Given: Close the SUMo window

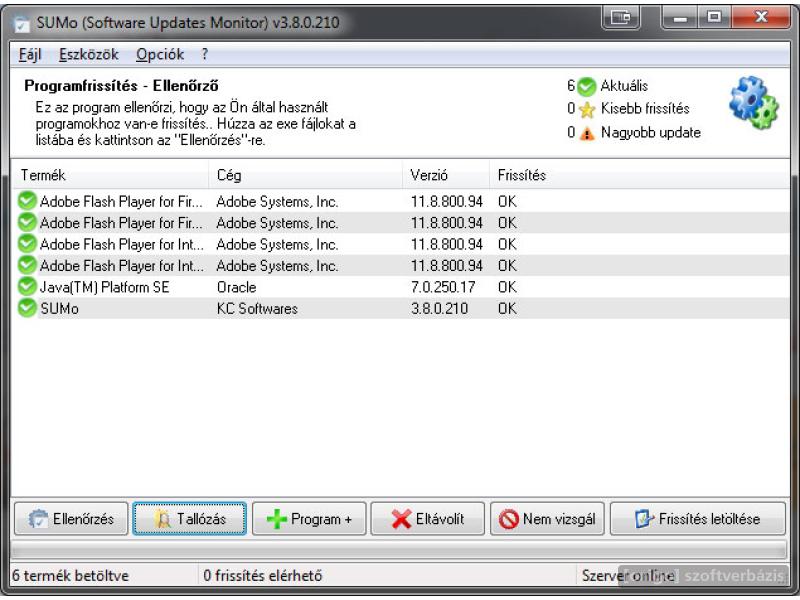Looking at the screenshot, I should coord(762,18).
